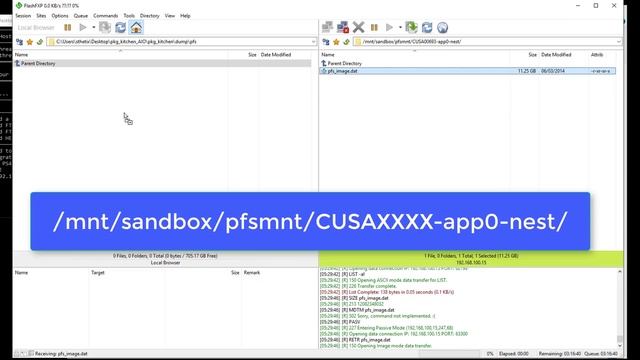Pause the transfer in left toolbar

68,27
